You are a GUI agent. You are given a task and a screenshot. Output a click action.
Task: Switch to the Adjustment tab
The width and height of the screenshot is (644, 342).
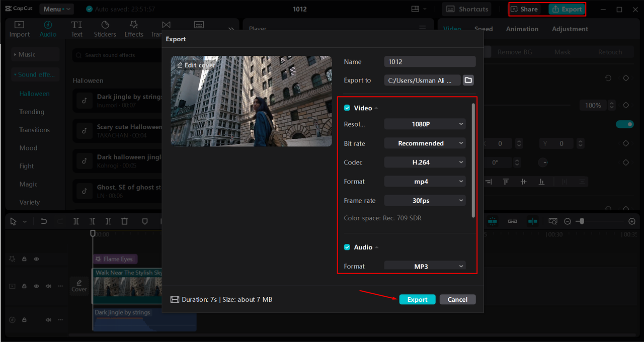pyautogui.click(x=570, y=29)
